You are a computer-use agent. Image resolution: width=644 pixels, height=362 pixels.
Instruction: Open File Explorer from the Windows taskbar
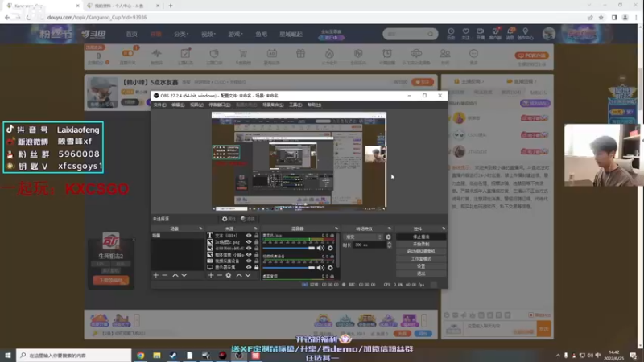pyautogui.click(x=157, y=356)
